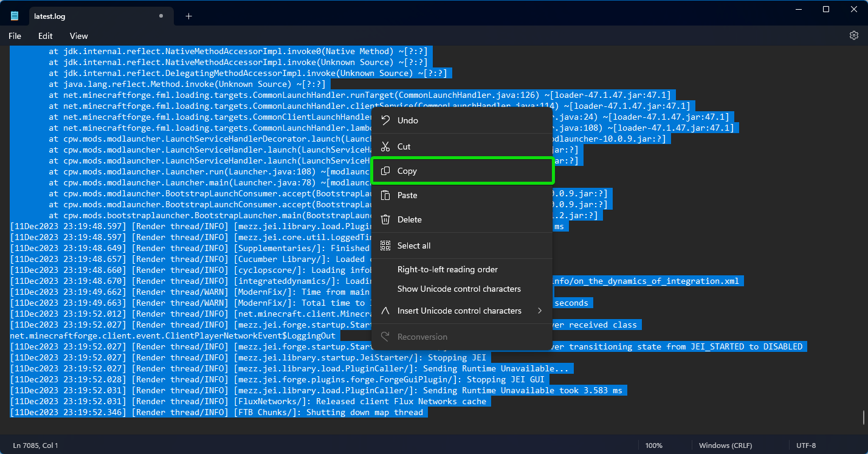Click the FTB Chunks shutting down log line
This screenshot has height=454, width=868.
219,412
